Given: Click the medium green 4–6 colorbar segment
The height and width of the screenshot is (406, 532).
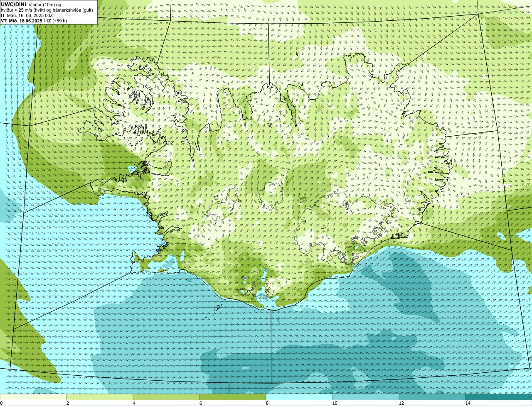Looking at the screenshot, I should [166, 397].
